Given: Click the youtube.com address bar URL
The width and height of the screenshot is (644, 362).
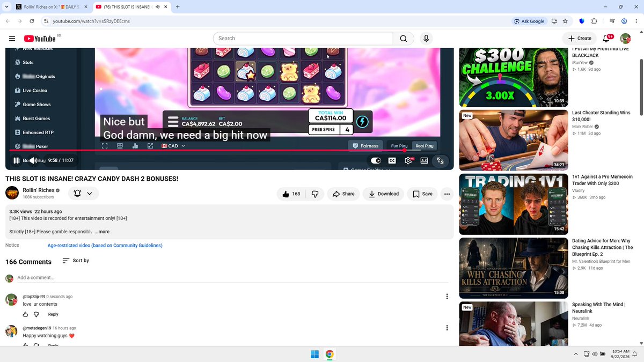Looking at the screenshot, I should (x=91, y=21).
